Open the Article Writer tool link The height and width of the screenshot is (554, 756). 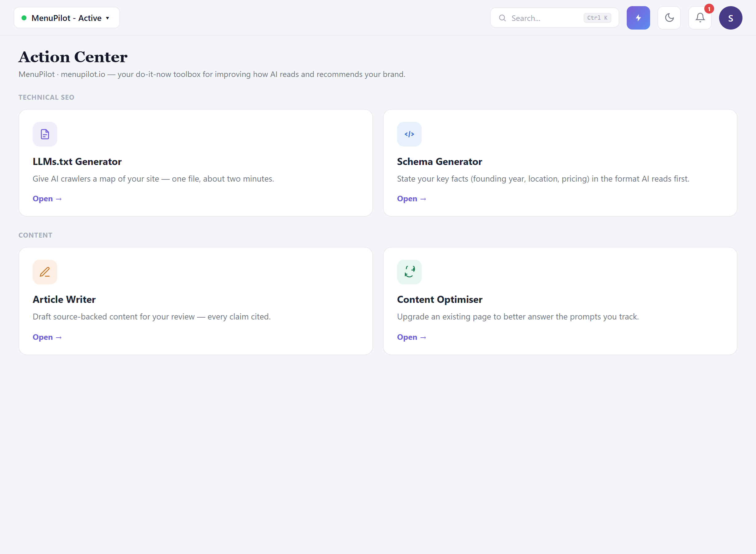pyautogui.click(x=47, y=337)
